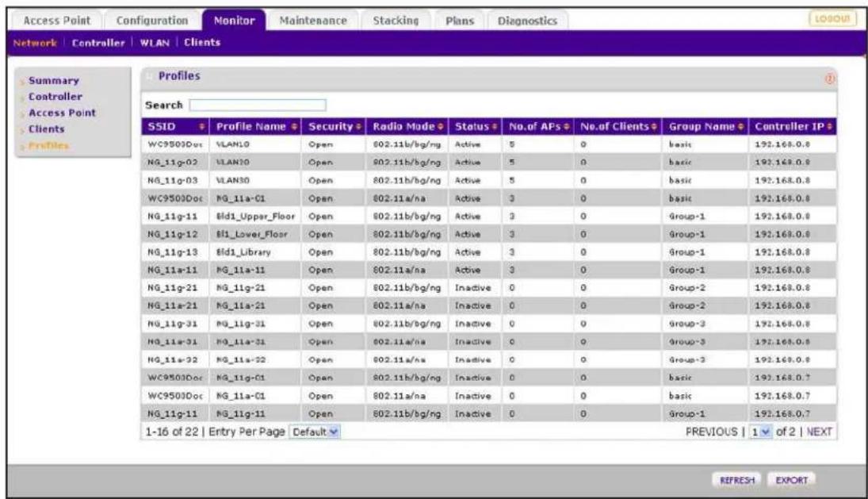Click the Profiles panel title
The width and height of the screenshot is (868, 499).
point(179,76)
